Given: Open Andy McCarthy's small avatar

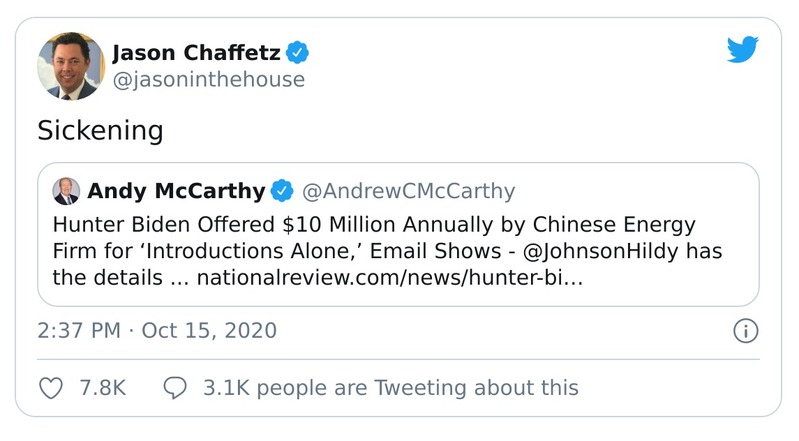Looking at the screenshot, I should [67, 190].
